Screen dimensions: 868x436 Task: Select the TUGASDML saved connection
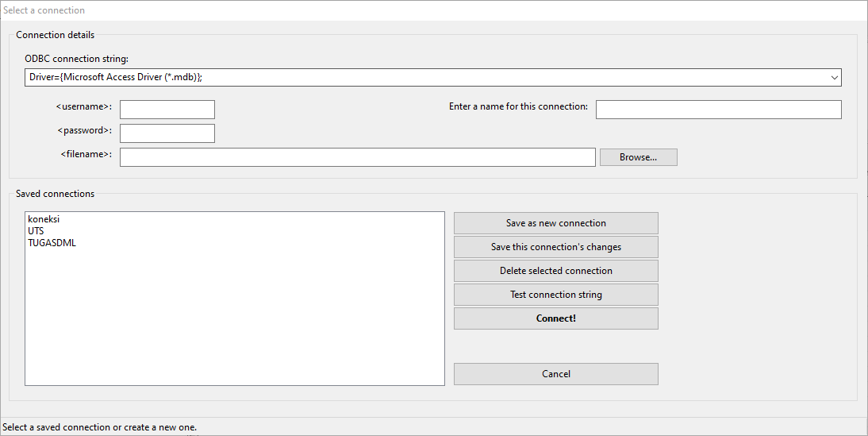click(x=52, y=243)
